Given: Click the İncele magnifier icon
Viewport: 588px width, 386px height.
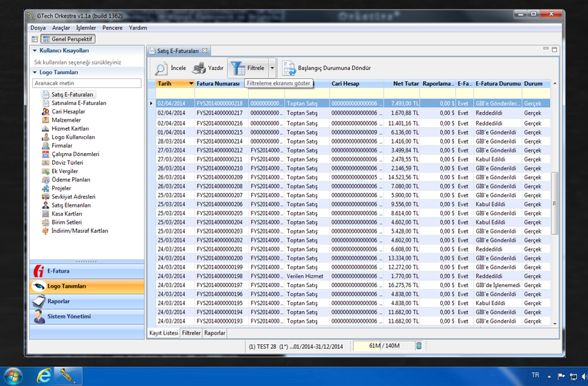Looking at the screenshot, I should 160,69.
